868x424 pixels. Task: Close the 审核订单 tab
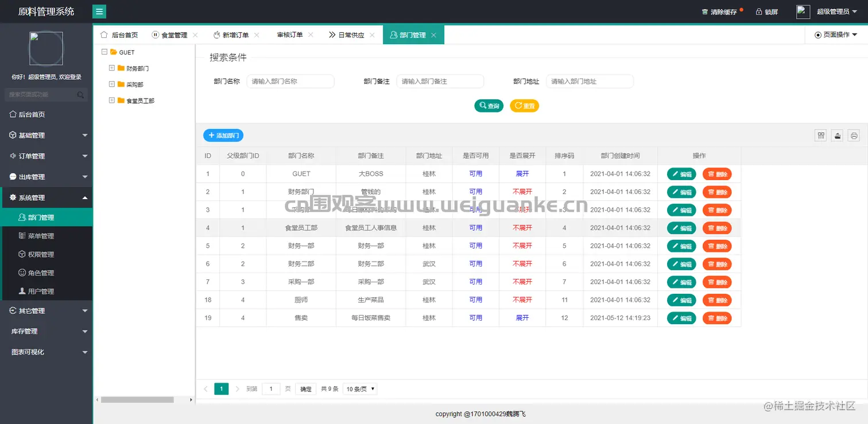click(x=311, y=35)
